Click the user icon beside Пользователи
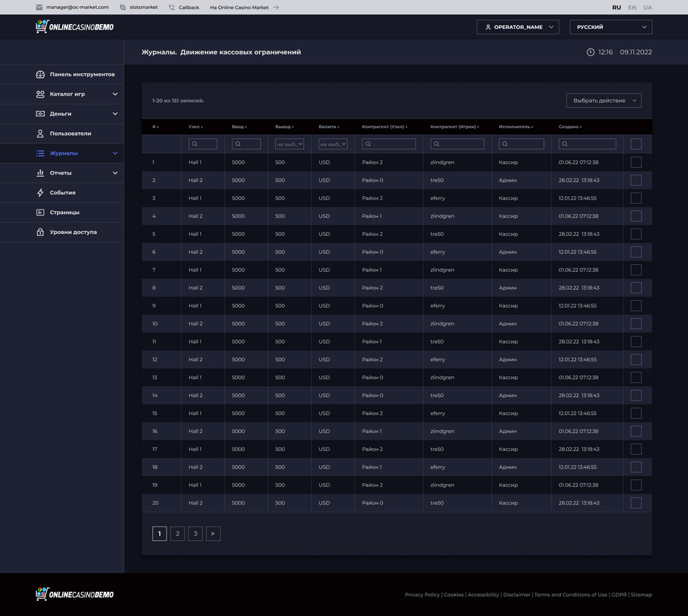Screen dimensions: 688x616 (x=40, y=134)
